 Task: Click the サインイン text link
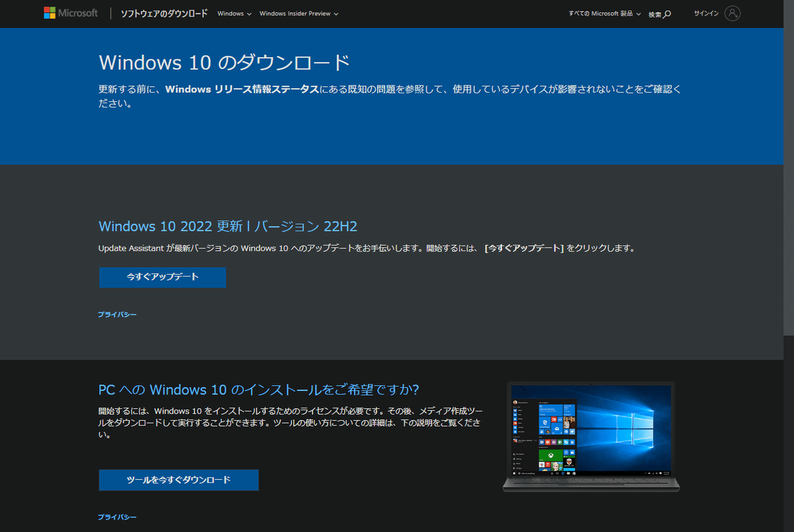[706, 13]
